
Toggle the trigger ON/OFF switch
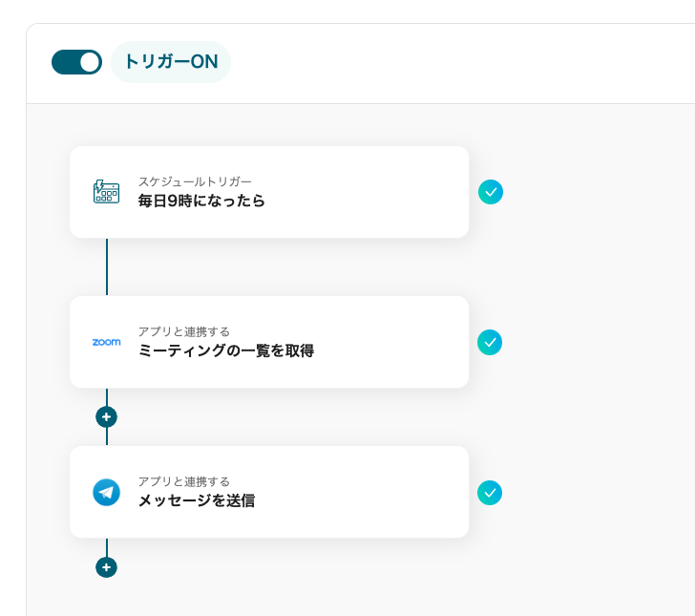76,62
